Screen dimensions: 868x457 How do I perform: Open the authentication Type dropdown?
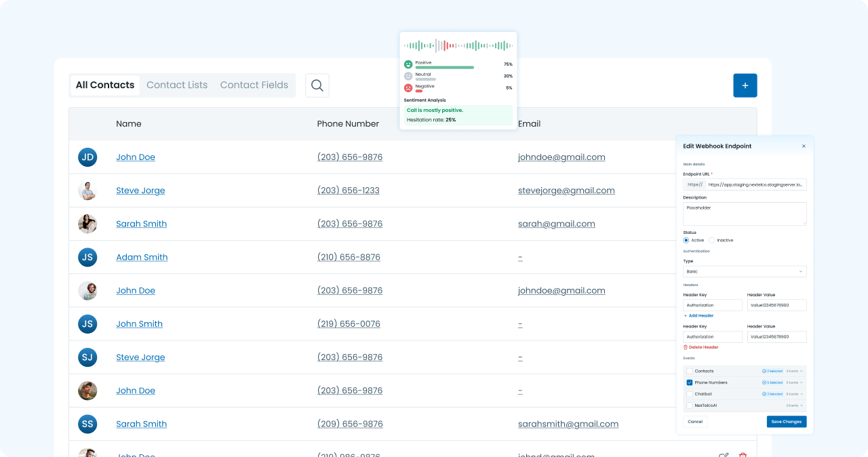pyautogui.click(x=745, y=271)
